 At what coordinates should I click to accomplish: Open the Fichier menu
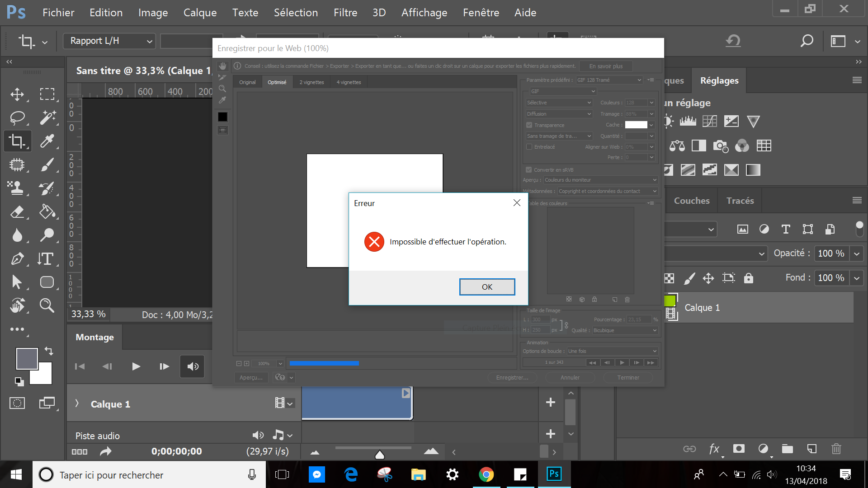(x=58, y=13)
